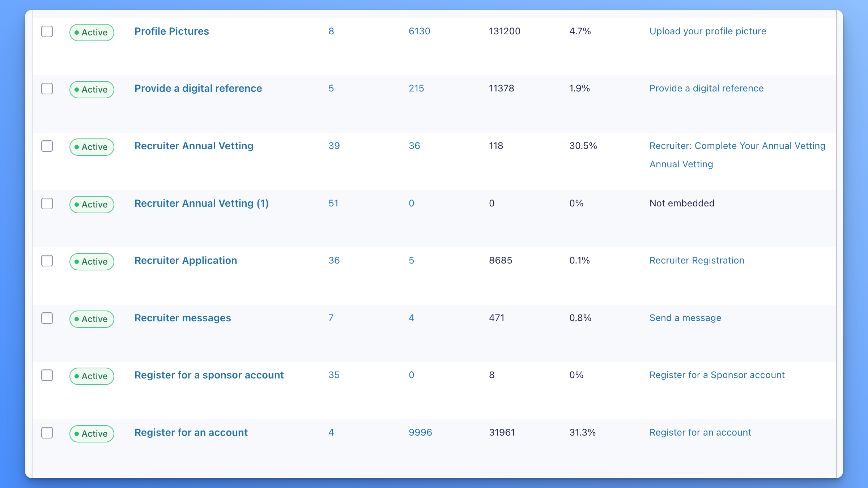Image resolution: width=868 pixels, height=488 pixels.
Task: Click the 51 count for Recruiter Annual Vetting (1)
Action: click(x=333, y=203)
